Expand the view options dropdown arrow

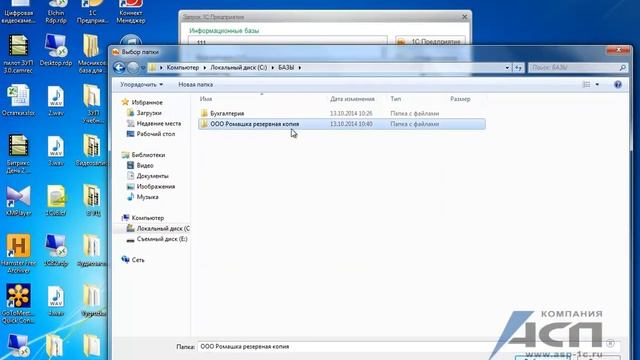(x=597, y=84)
